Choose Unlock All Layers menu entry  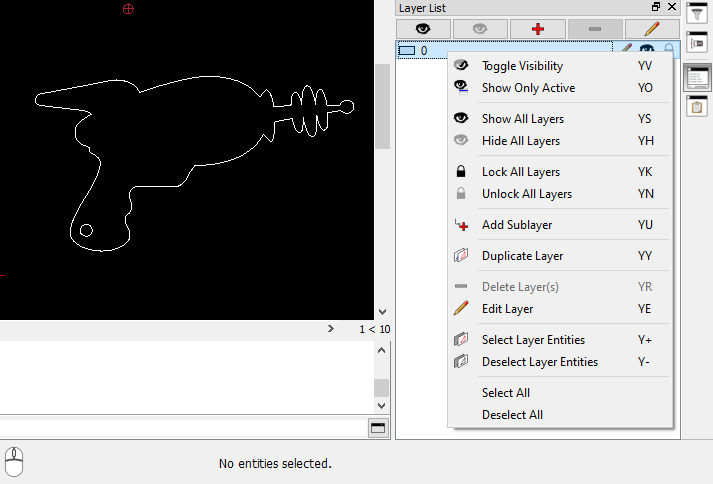560,194
